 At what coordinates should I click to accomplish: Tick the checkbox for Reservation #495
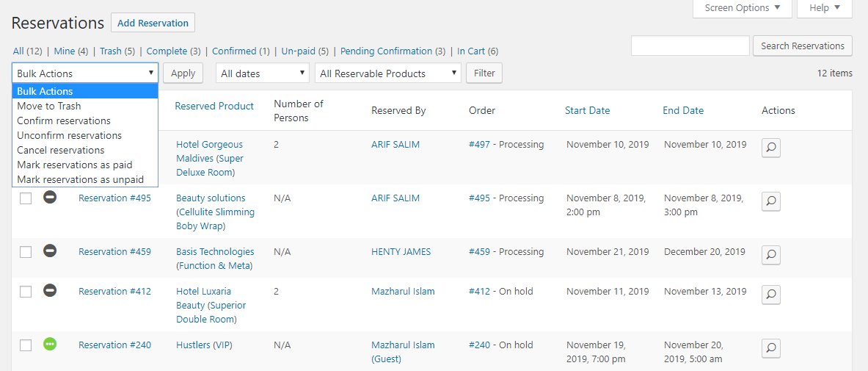[x=26, y=198]
